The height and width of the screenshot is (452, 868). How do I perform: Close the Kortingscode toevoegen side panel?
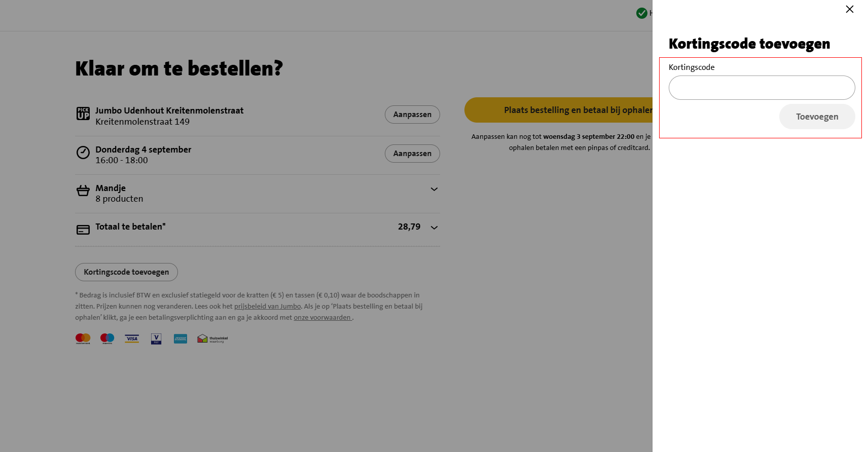pos(850,9)
